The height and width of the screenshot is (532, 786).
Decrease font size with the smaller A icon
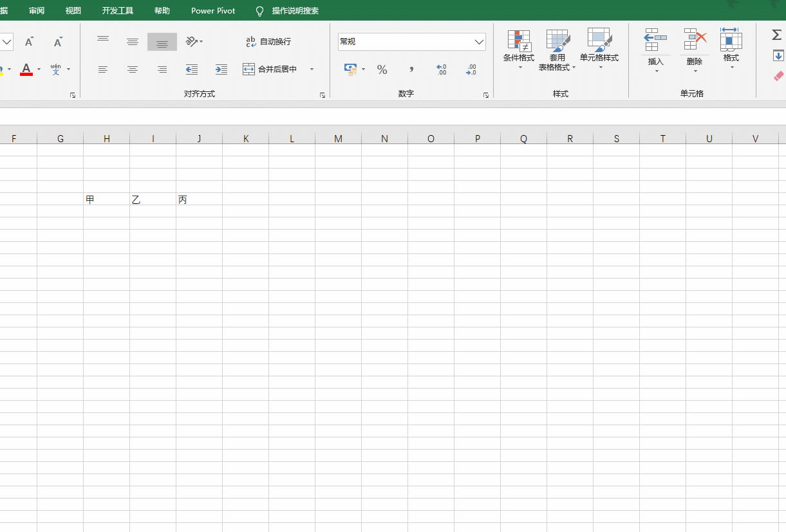(58, 42)
